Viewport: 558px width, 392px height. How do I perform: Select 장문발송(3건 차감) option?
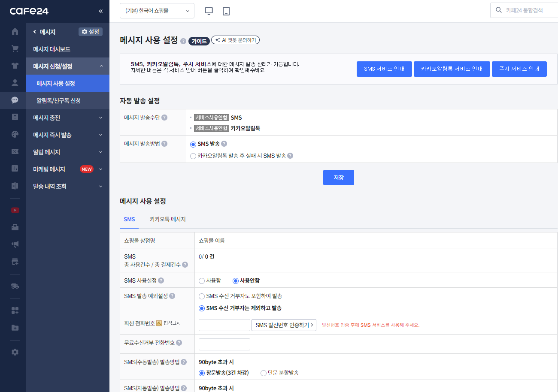(x=202, y=373)
